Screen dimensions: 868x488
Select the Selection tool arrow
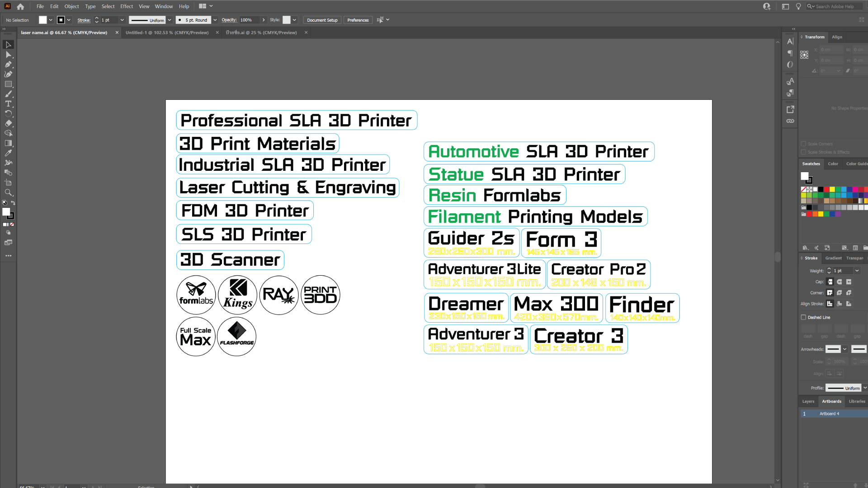pyautogui.click(x=8, y=44)
